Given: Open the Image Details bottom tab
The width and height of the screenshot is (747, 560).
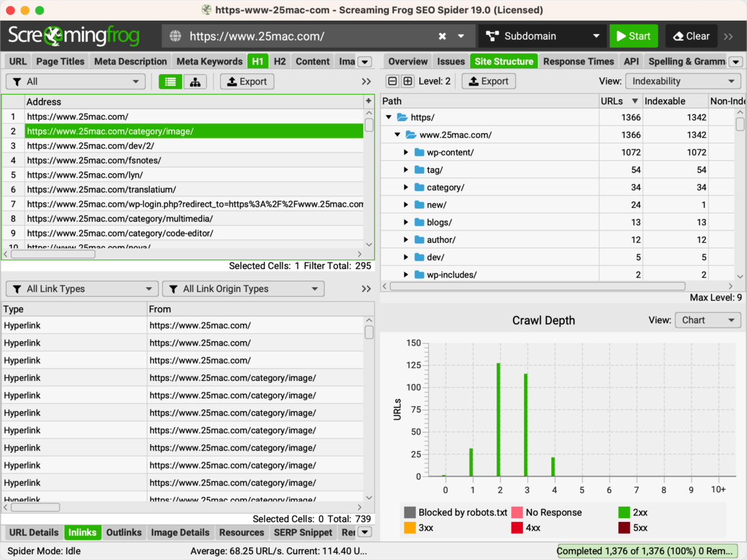Looking at the screenshot, I should [180, 532].
